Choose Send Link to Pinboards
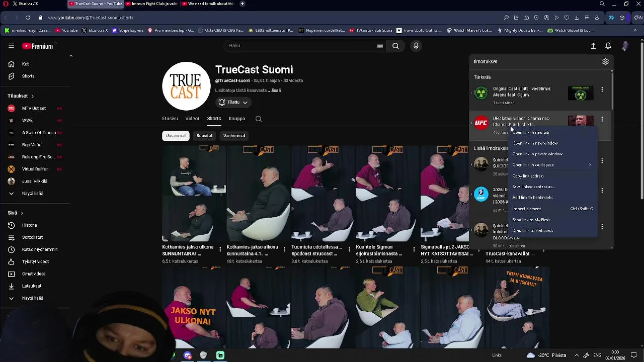Viewport: 644px width, 362px height. (552, 230)
